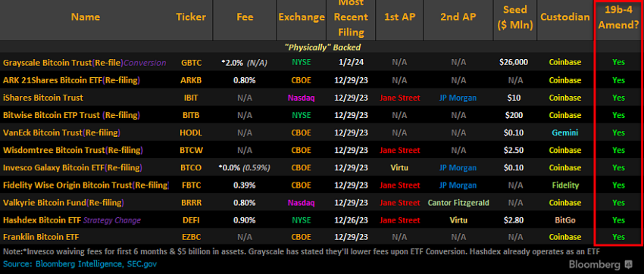The height and width of the screenshot is (274, 644).
Task: Click Virtu in the 2nd AP column
Action: [x=458, y=220]
